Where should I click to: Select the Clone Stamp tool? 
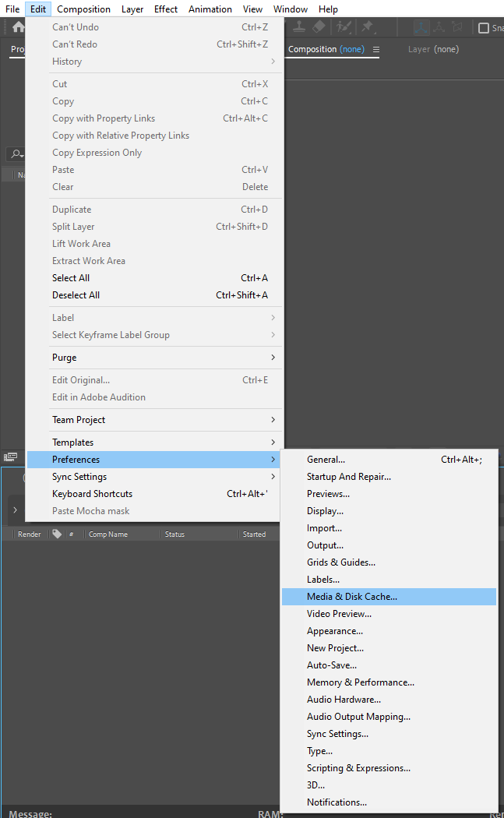pyautogui.click(x=298, y=27)
